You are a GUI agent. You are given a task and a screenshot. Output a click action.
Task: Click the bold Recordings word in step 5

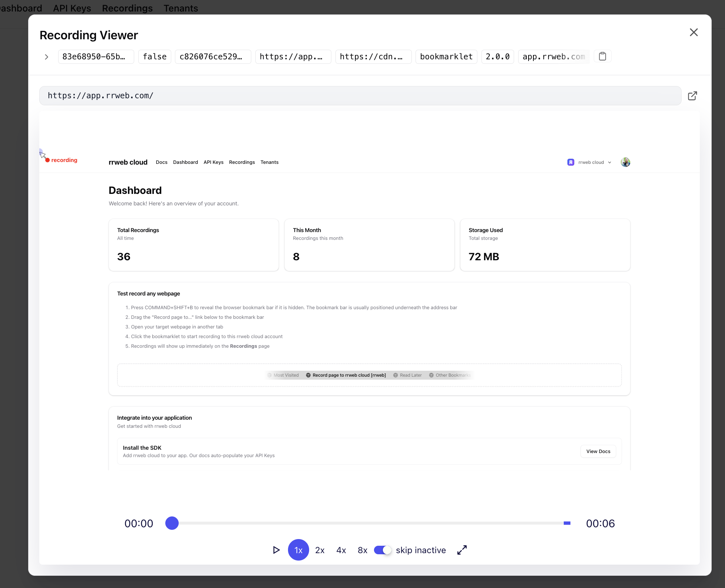pyautogui.click(x=244, y=346)
